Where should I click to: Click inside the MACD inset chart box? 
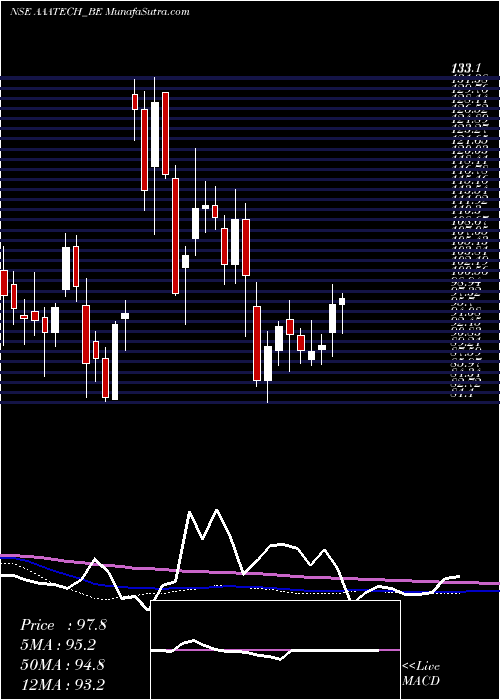point(275,650)
